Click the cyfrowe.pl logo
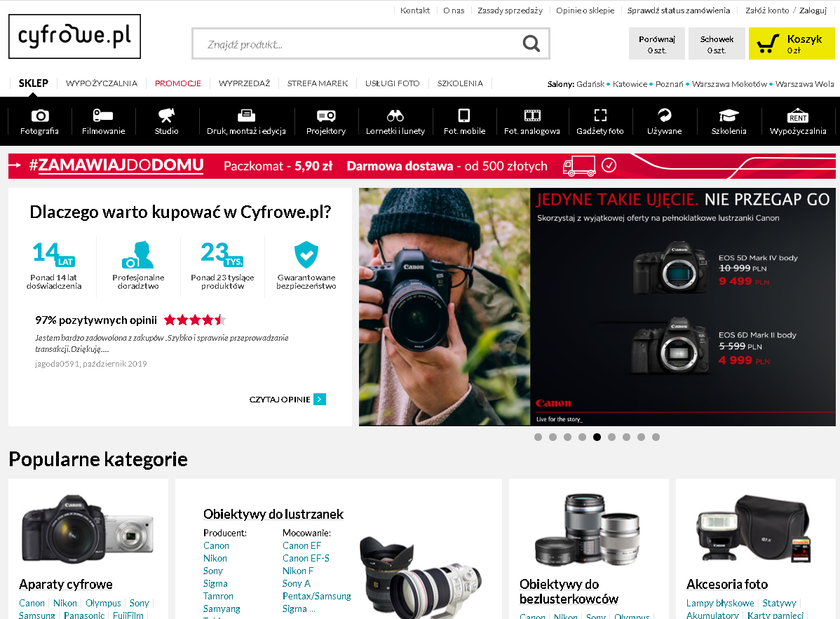This screenshot has width=840, height=619. [74, 36]
